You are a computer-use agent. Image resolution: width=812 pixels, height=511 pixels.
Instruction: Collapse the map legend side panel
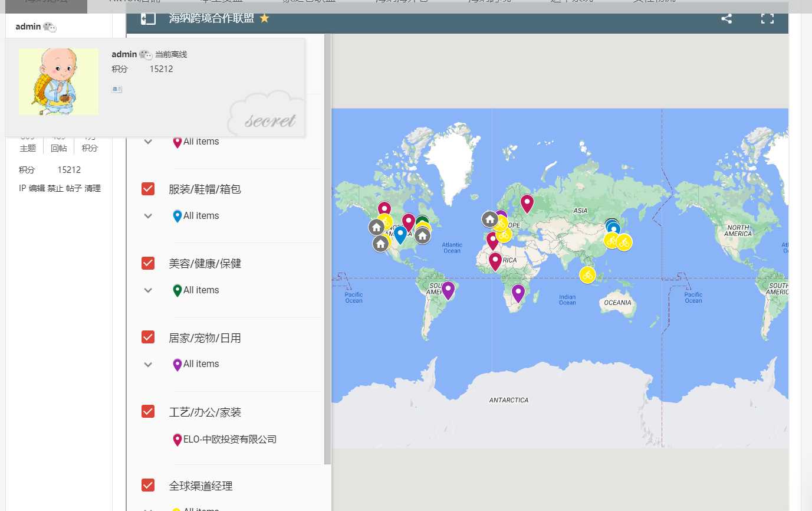[148, 18]
